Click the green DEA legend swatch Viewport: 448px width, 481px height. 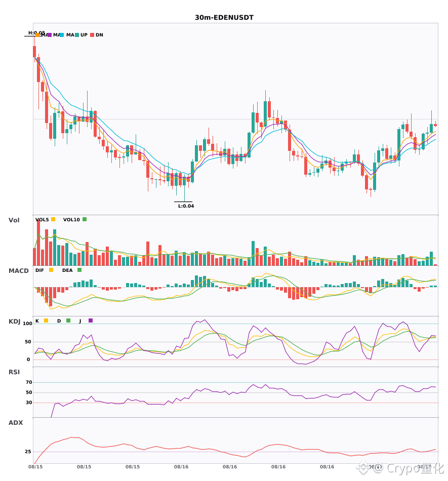tap(79, 270)
